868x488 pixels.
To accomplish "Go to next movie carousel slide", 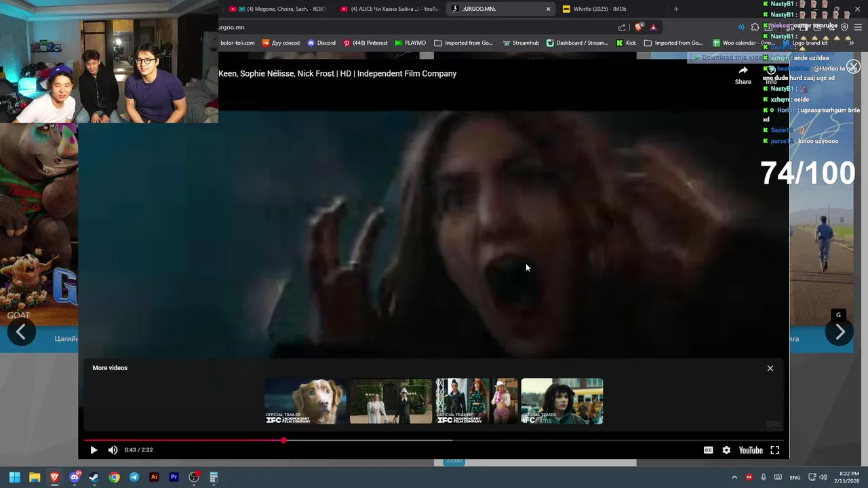I will tap(840, 332).
